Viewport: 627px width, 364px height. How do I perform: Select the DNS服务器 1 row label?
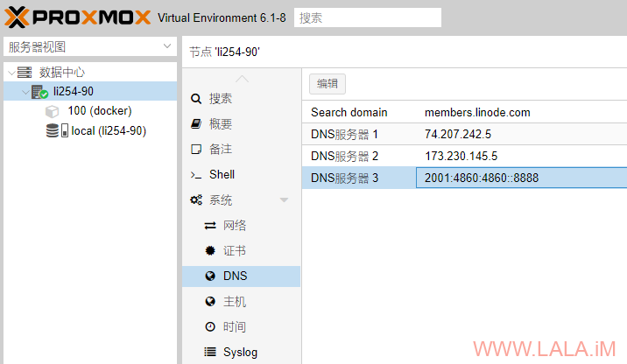pos(344,134)
